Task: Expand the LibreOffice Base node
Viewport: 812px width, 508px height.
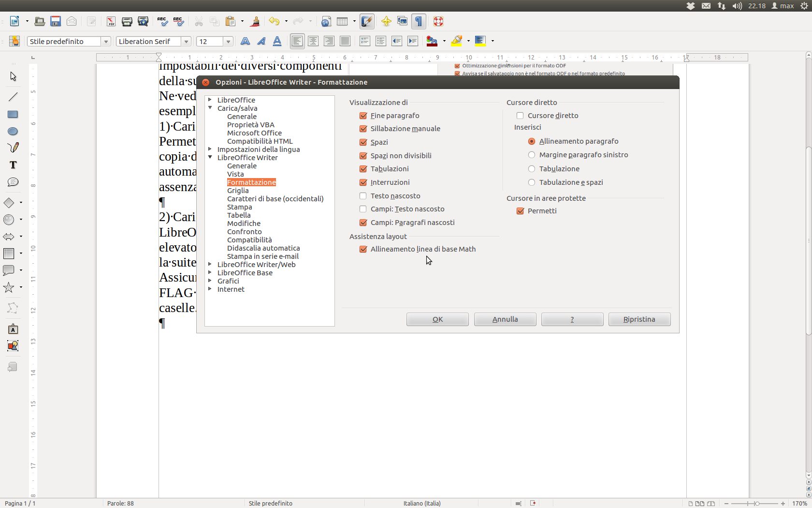Action: pyautogui.click(x=210, y=272)
